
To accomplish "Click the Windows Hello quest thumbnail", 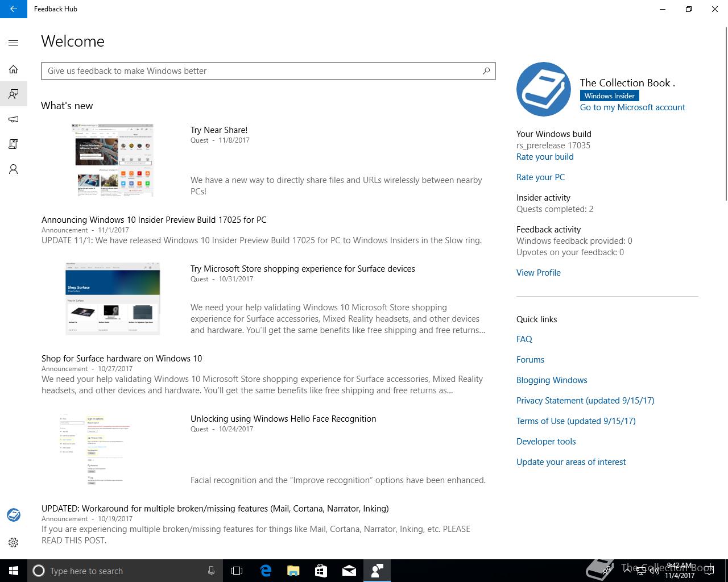I will coord(97,448).
